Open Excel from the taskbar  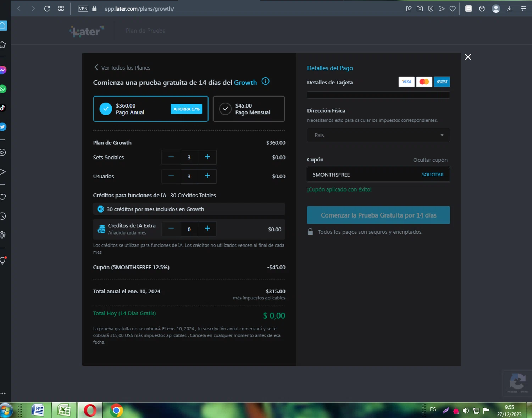64,411
